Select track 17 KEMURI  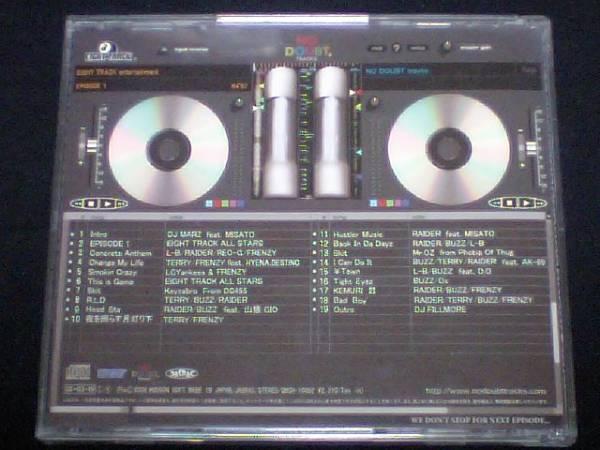tap(354, 290)
